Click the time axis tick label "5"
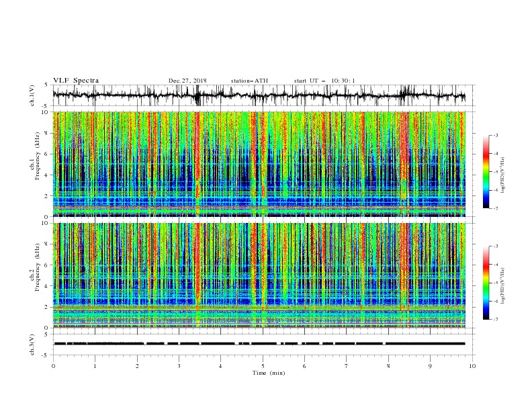 click(x=263, y=366)
